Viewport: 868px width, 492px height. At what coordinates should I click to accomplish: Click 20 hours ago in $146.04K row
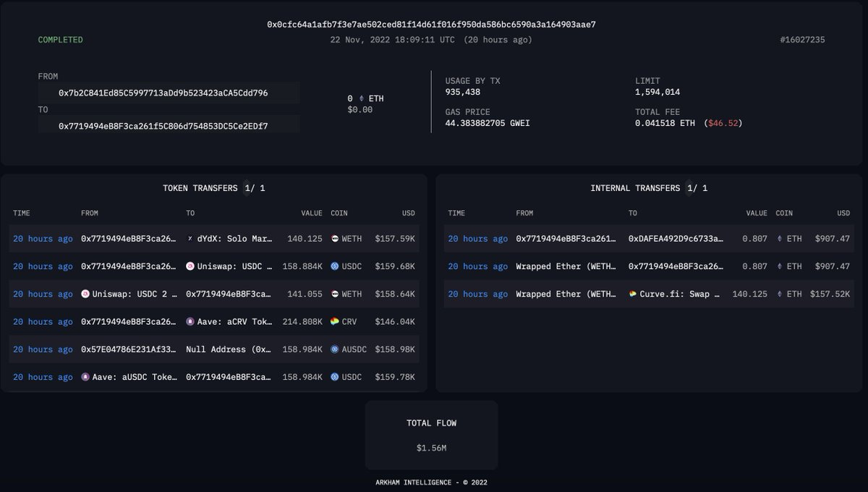(x=43, y=321)
